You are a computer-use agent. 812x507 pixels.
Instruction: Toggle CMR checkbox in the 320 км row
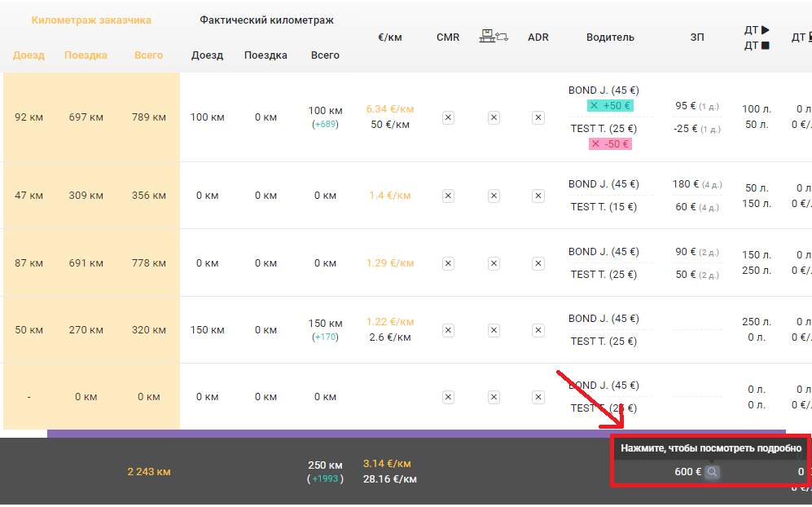point(449,330)
